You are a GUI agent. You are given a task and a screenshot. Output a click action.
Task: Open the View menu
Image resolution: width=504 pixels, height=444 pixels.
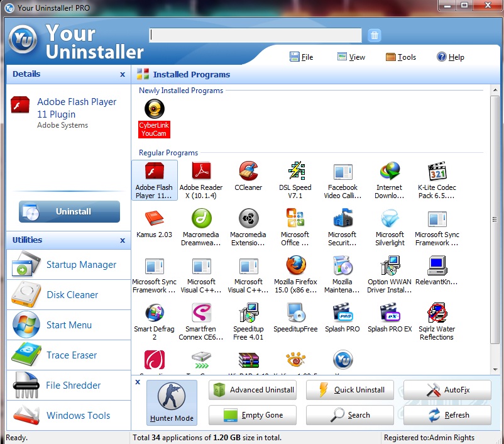point(351,57)
